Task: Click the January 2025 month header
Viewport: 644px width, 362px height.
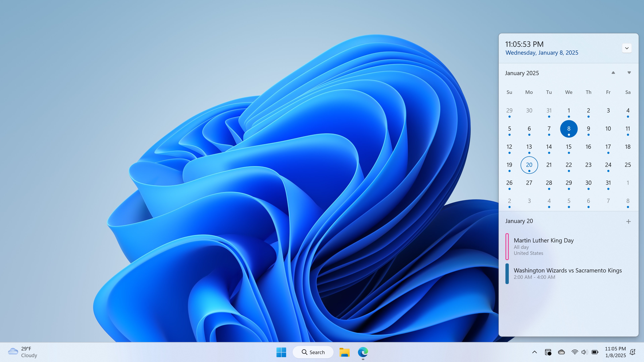Action: click(522, 73)
